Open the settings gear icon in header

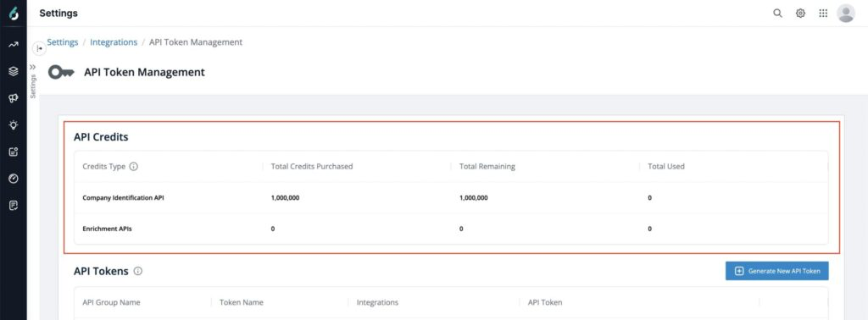coord(800,14)
